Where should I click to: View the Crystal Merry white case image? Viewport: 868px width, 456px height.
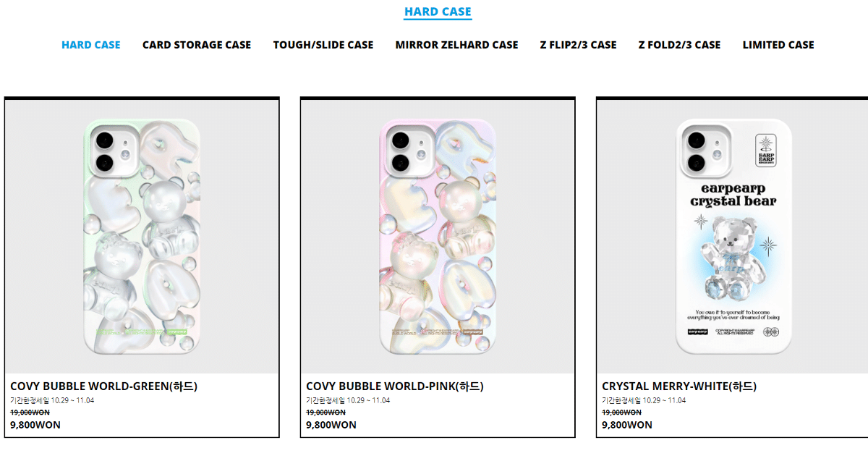click(733, 236)
